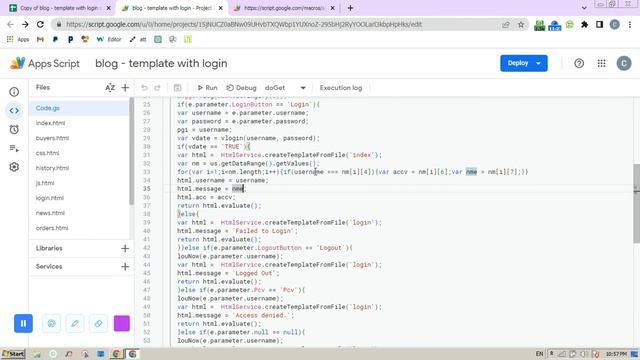
Task: Click the Undo arrow in editor toolbar
Action: (144, 88)
